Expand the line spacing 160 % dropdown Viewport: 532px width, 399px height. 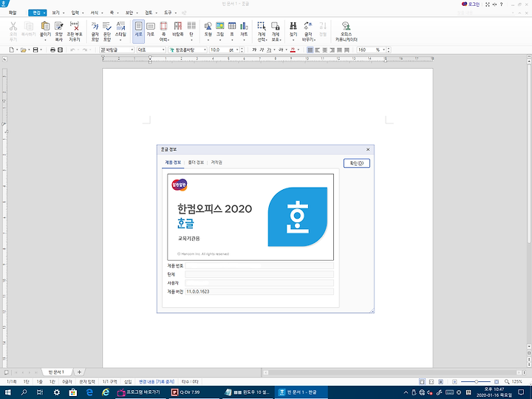384,50
